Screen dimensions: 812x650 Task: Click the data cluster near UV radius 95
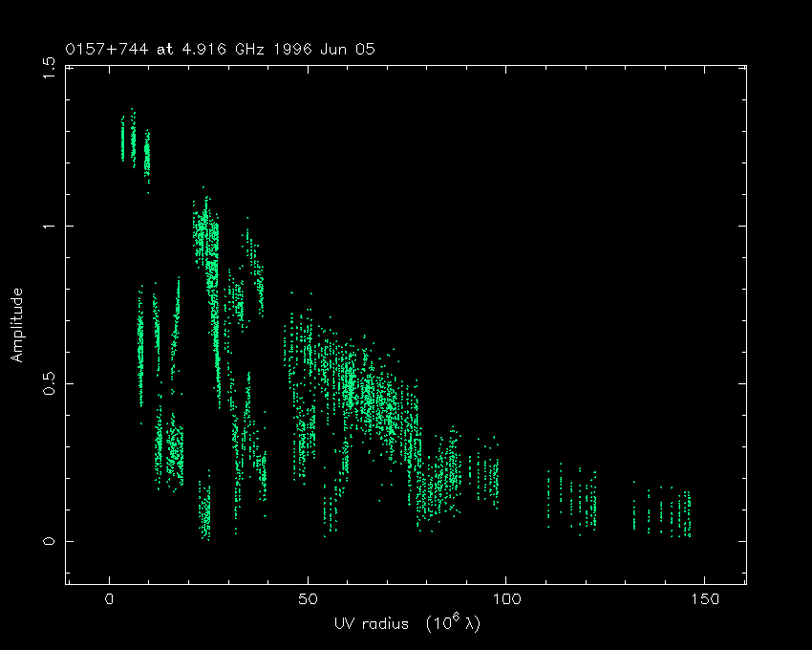pyautogui.click(x=487, y=476)
